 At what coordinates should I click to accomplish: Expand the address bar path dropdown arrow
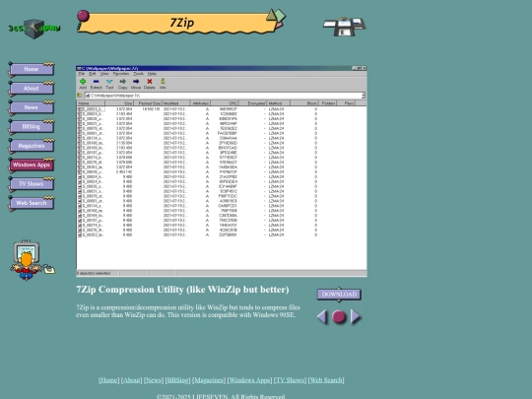(364, 96)
